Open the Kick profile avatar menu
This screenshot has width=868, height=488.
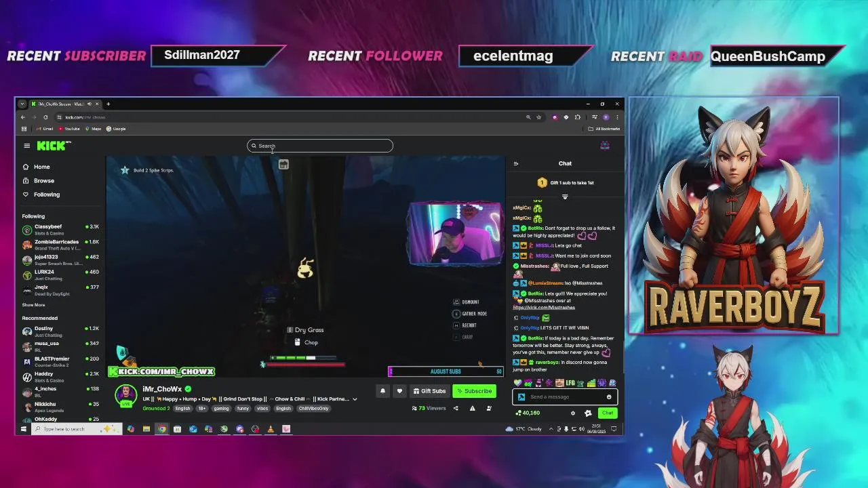click(605, 146)
